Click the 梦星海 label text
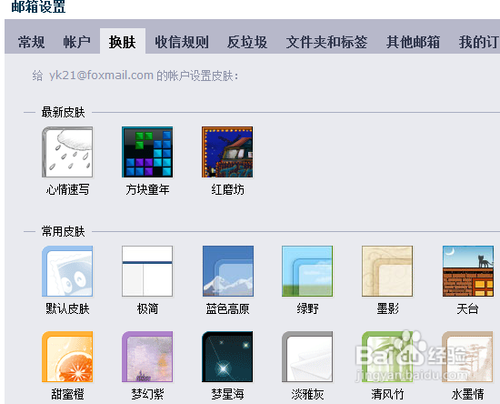 (228, 394)
